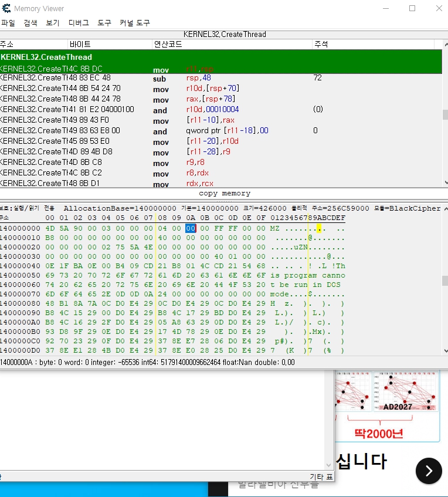Image resolution: width=448 pixels, height=497 pixels.
Task: Click the 'copy memory' splitter bar
Action: [x=224, y=193]
